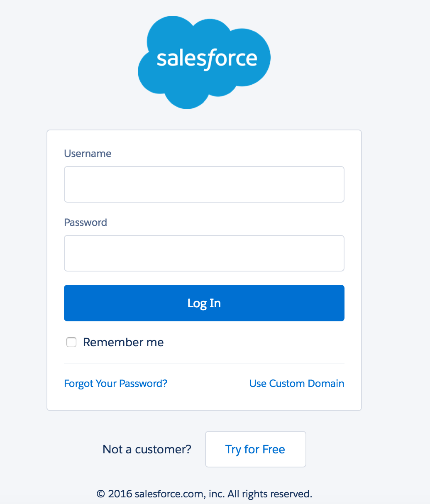This screenshot has width=430, height=504.
Task: Click the 2016 copyright notice text
Action: (204, 494)
